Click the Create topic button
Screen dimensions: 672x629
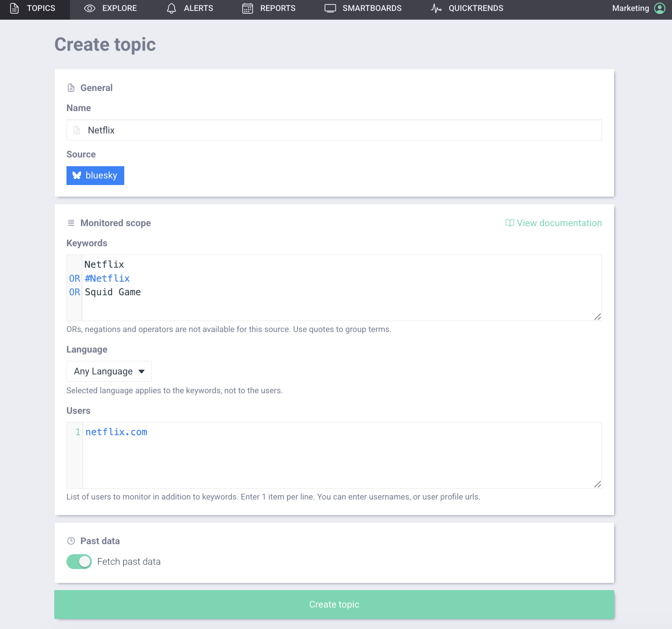tap(334, 605)
